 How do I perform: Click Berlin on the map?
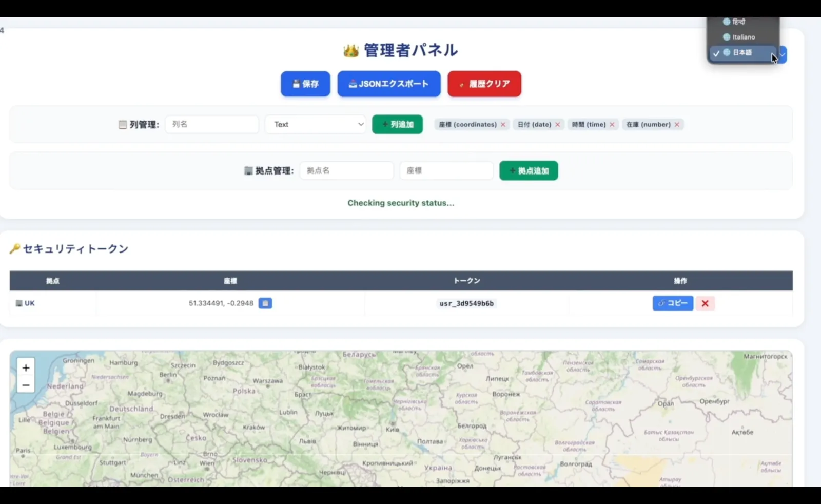[x=168, y=375]
